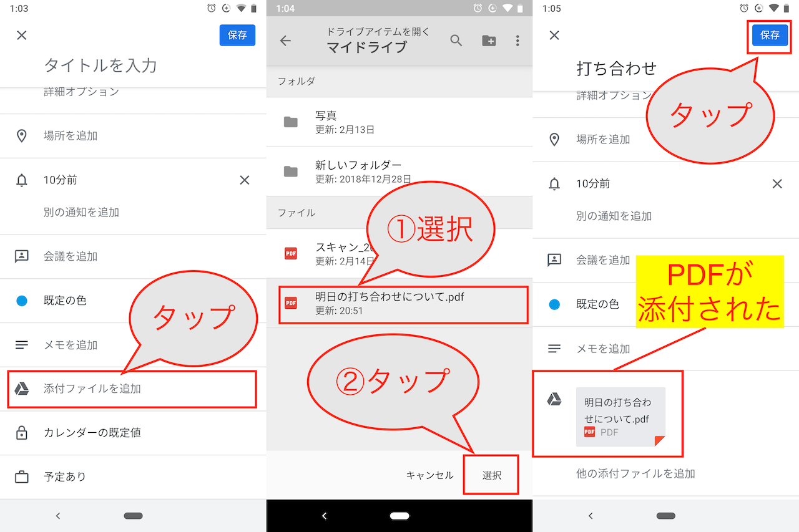Open the three-dot overflow menu in My Drive
The image size is (799, 532).
(517, 40)
